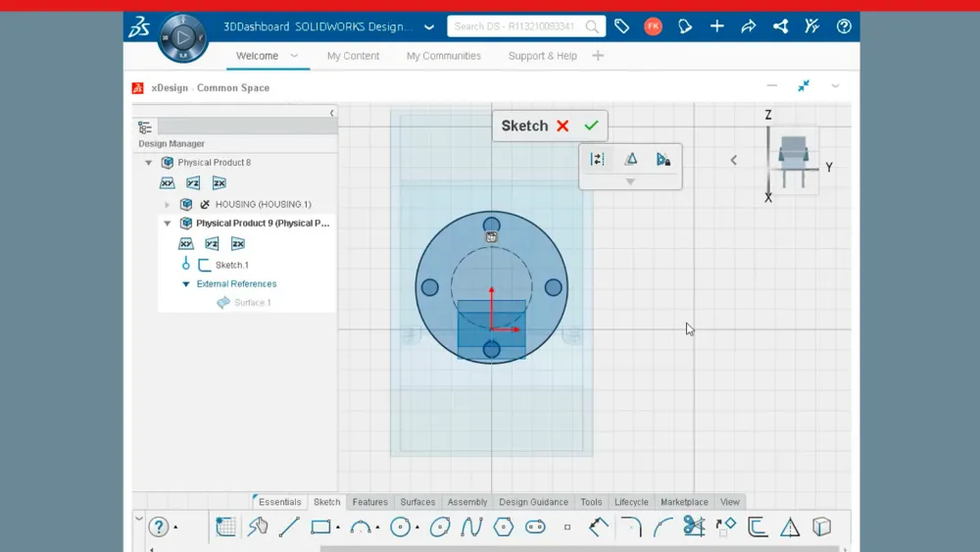Open the collaboration network icon
The image size is (980, 552).
click(x=780, y=26)
